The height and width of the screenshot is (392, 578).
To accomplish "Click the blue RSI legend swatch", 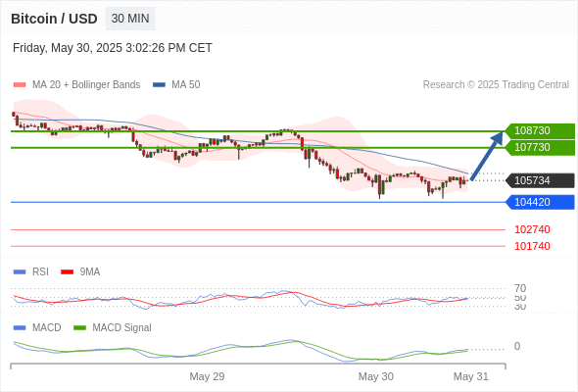I will (20, 272).
